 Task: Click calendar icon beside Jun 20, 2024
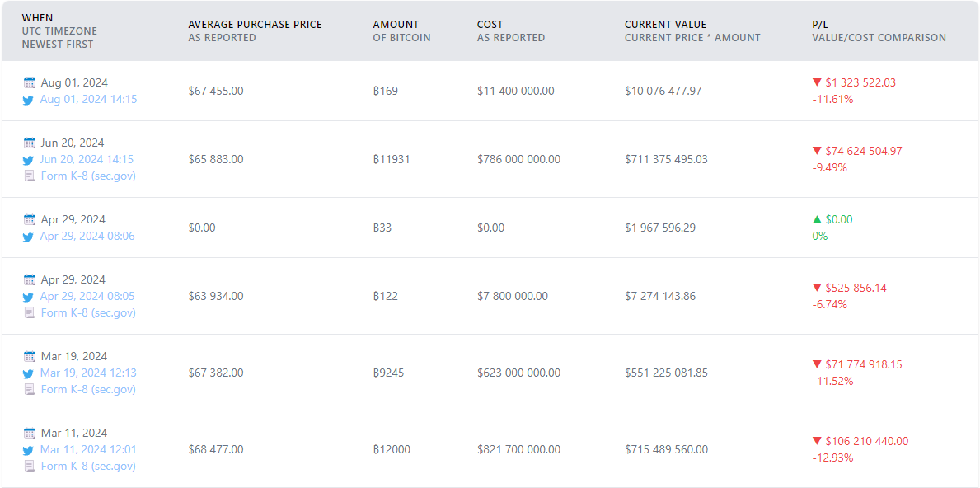(30, 143)
